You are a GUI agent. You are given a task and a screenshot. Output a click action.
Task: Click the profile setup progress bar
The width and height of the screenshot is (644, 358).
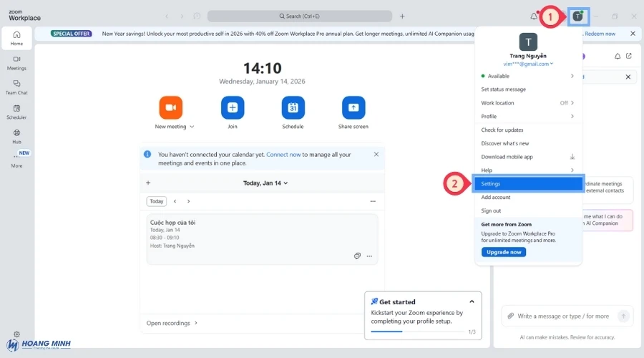(x=415, y=332)
